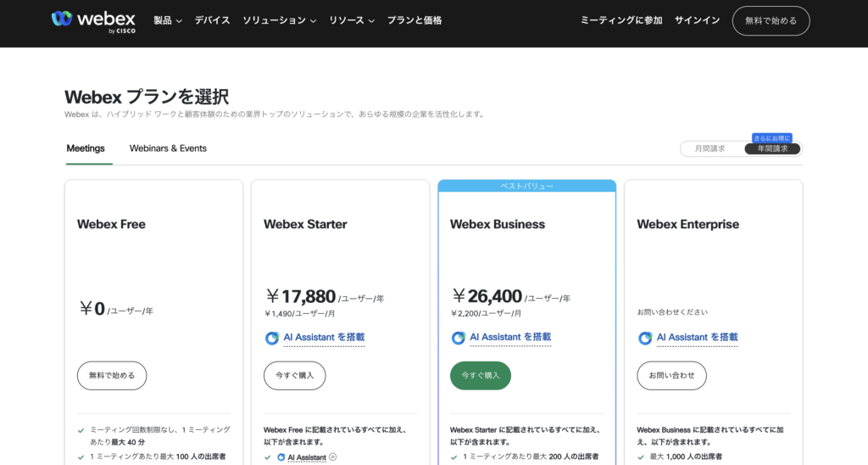The height and width of the screenshot is (465, 868).
Task: Click the AI Assistant icon in Starter card
Action: [272, 338]
